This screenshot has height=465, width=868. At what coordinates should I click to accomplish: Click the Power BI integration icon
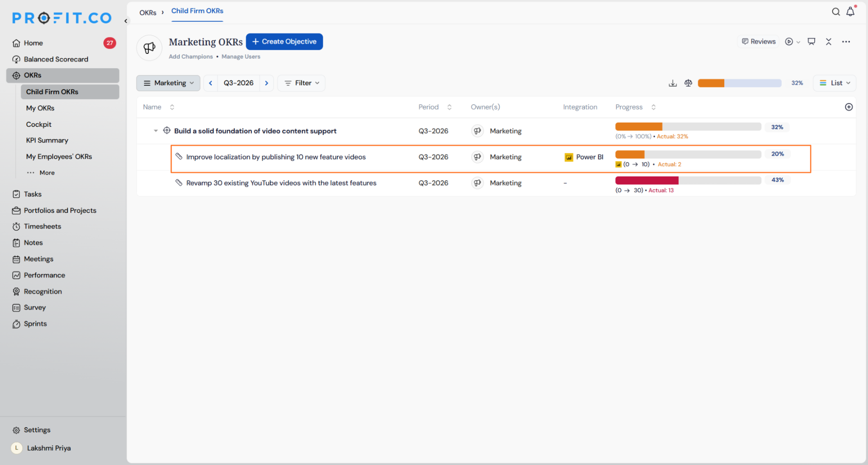point(568,157)
